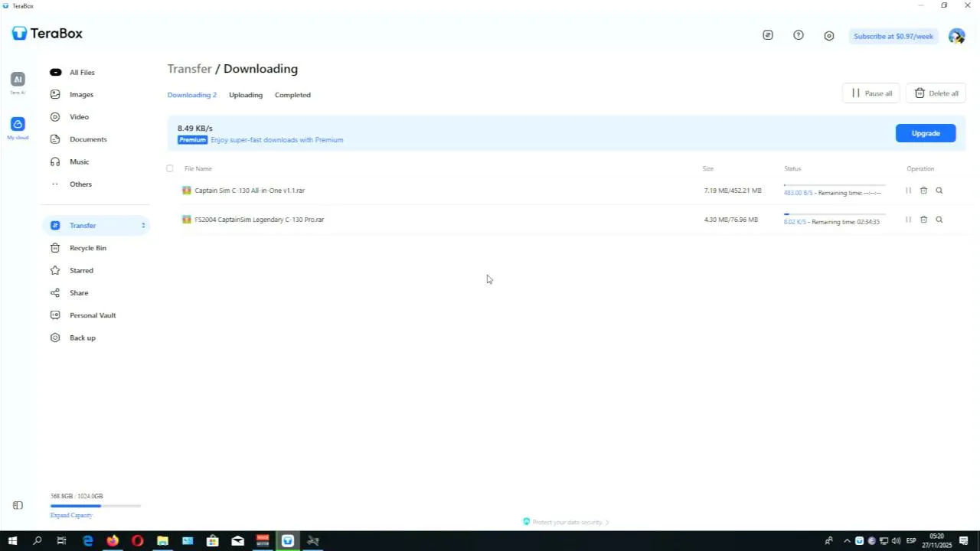This screenshot has width=980, height=551.
Task: Click Enjoy super-fast downloads with Premium
Action: (x=277, y=140)
